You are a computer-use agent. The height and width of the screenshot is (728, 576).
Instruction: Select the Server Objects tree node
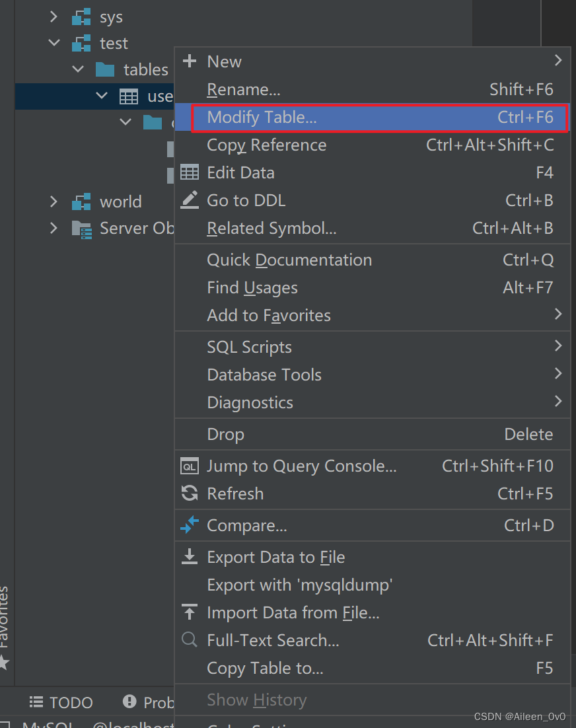[x=136, y=228]
